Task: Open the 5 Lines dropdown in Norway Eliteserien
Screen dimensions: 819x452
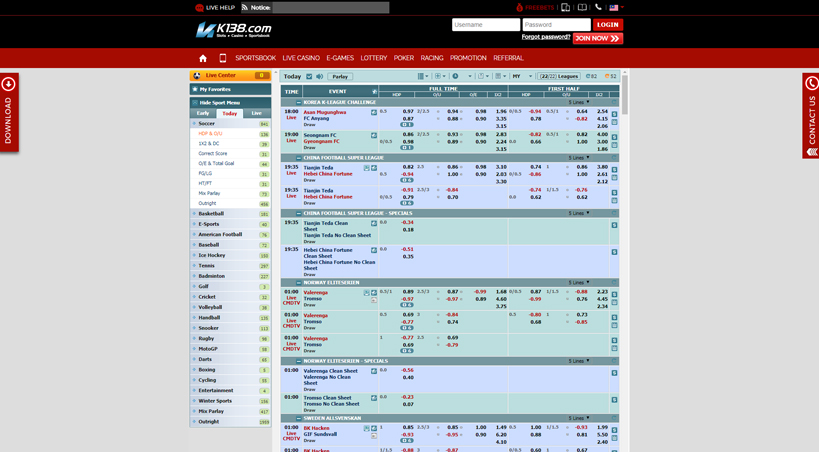Action: [579, 283]
